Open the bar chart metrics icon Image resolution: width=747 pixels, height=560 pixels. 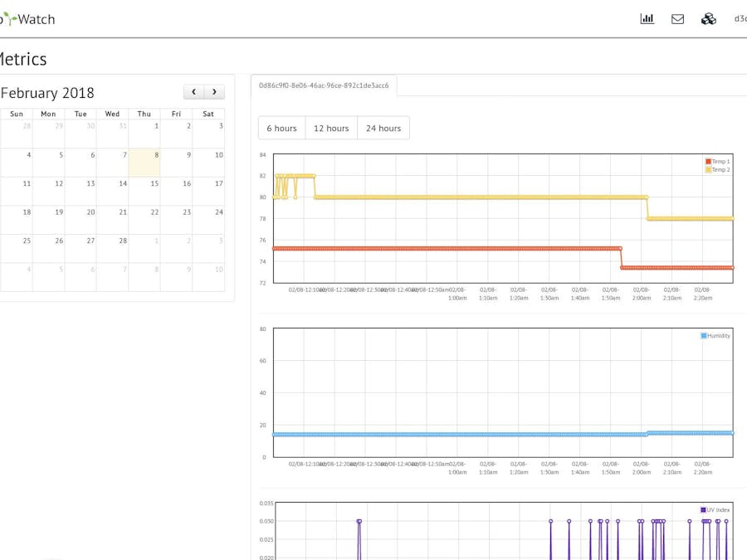point(647,18)
